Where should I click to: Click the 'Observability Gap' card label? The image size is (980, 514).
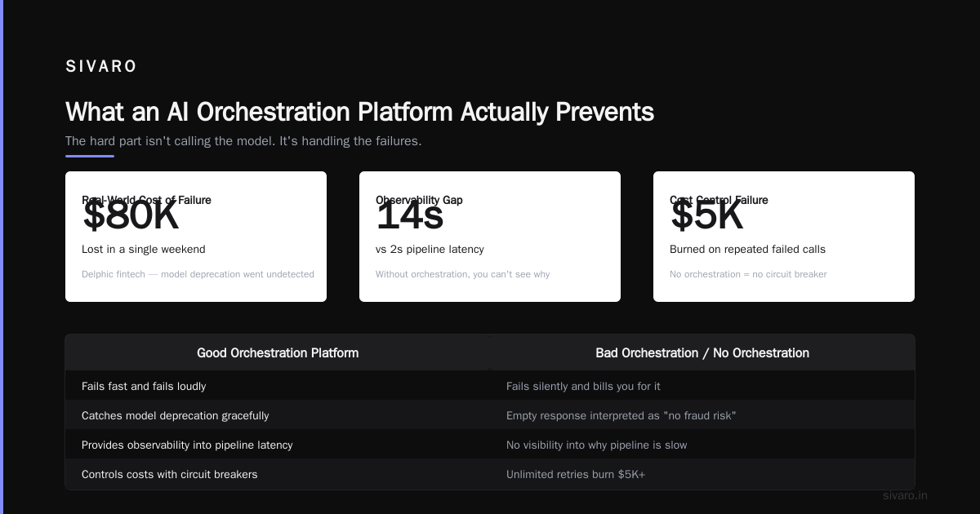pyautogui.click(x=419, y=200)
